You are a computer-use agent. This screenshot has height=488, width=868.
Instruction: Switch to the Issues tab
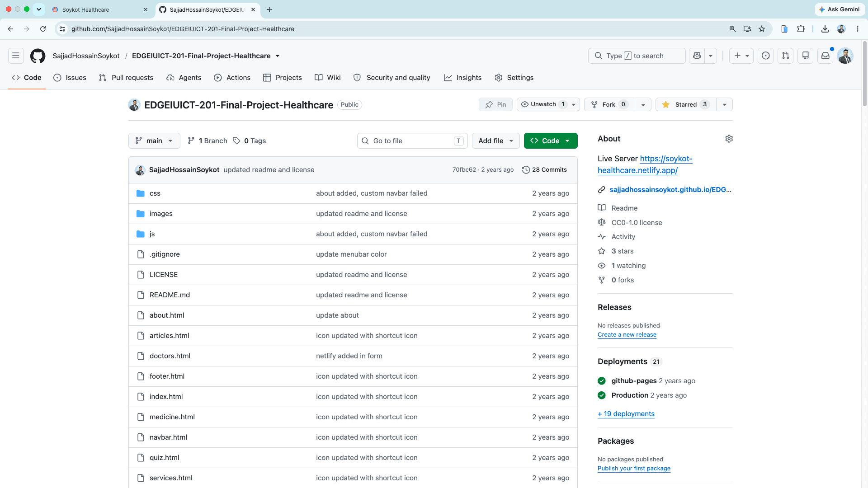pyautogui.click(x=70, y=78)
